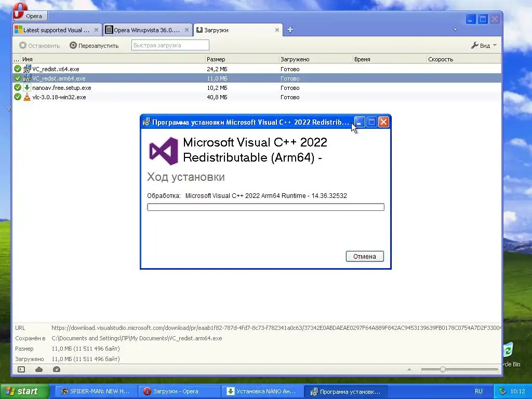The width and height of the screenshot is (532, 399).
Task: Click the Отмена button in installer
Action: (365, 257)
